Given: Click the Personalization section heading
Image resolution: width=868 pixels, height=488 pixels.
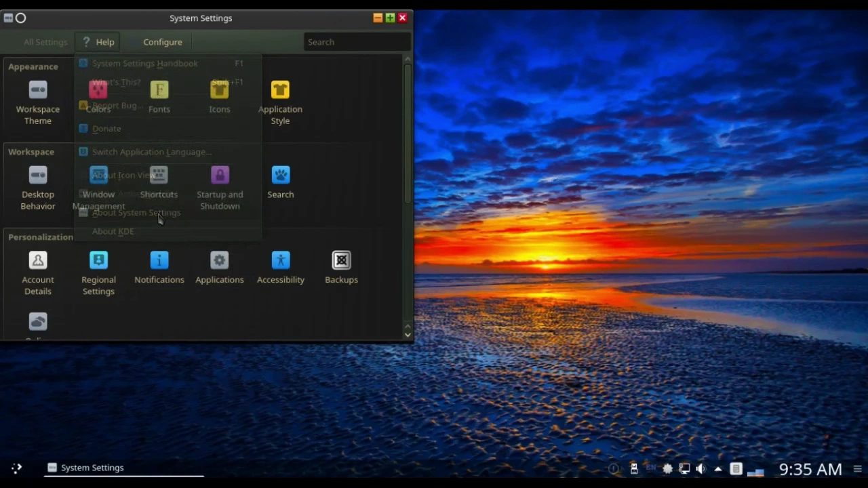Looking at the screenshot, I should (x=41, y=237).
